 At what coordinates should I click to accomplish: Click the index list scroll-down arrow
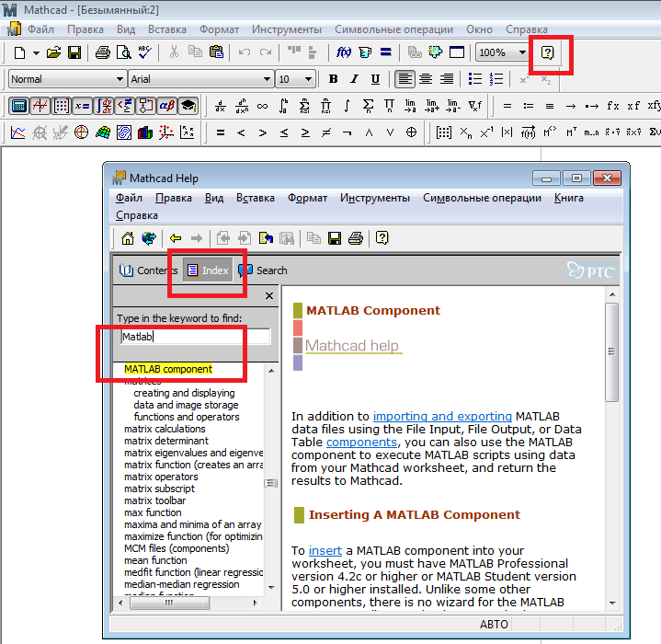[271, 588]
